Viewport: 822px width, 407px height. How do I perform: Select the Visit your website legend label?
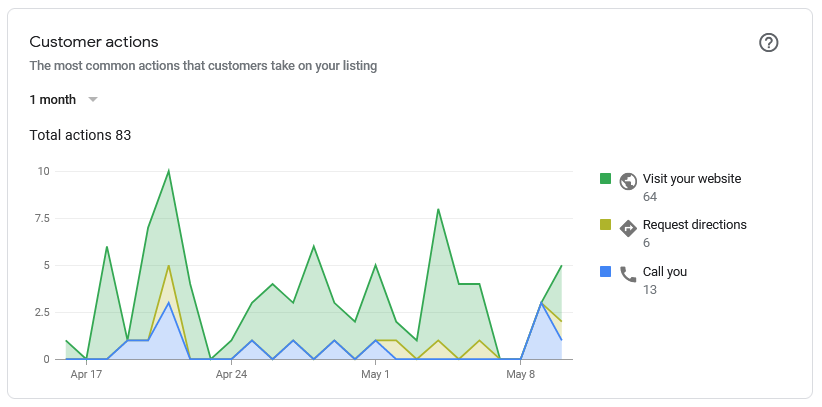[x=691, y=179]
